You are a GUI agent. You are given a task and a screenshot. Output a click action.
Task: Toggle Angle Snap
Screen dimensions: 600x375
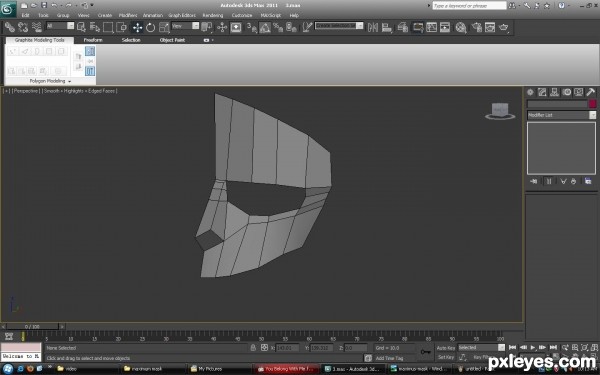click(x=265, y=27)
